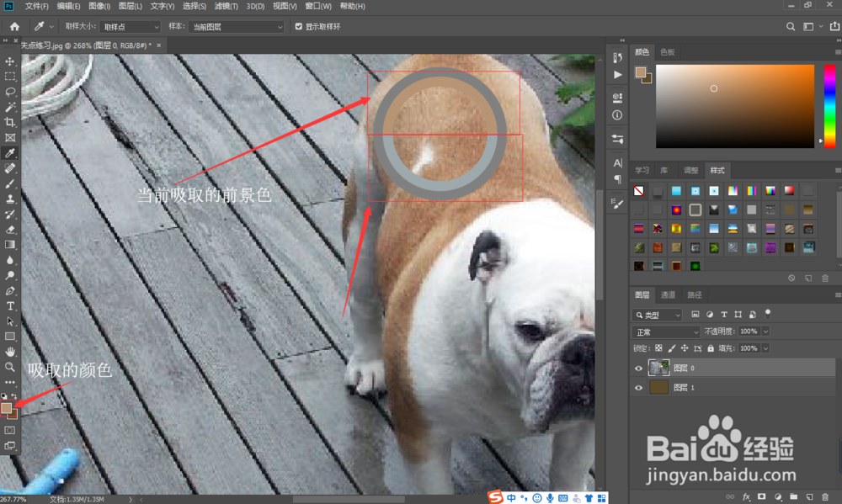Open the Character panel icon
Image resolution: width=842 pixels, height=504 pixels.
coord(617,162)
